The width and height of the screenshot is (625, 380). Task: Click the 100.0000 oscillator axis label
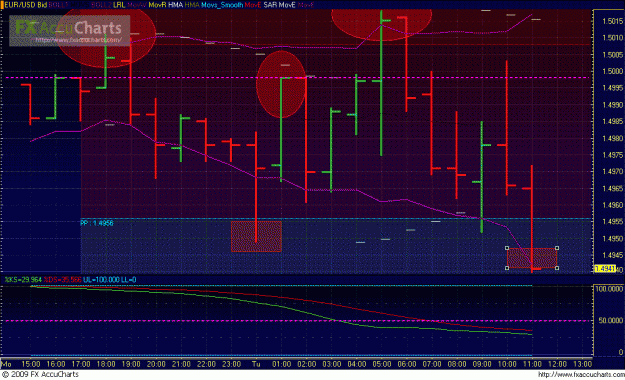(609, 289)
